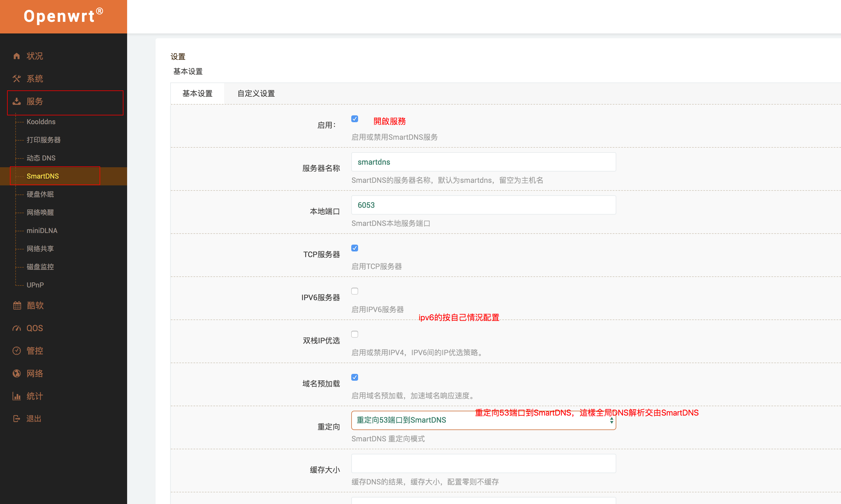Click the wrench icon beside 系统
This screenshot has height=504, width=841.
tap(16, 79)
